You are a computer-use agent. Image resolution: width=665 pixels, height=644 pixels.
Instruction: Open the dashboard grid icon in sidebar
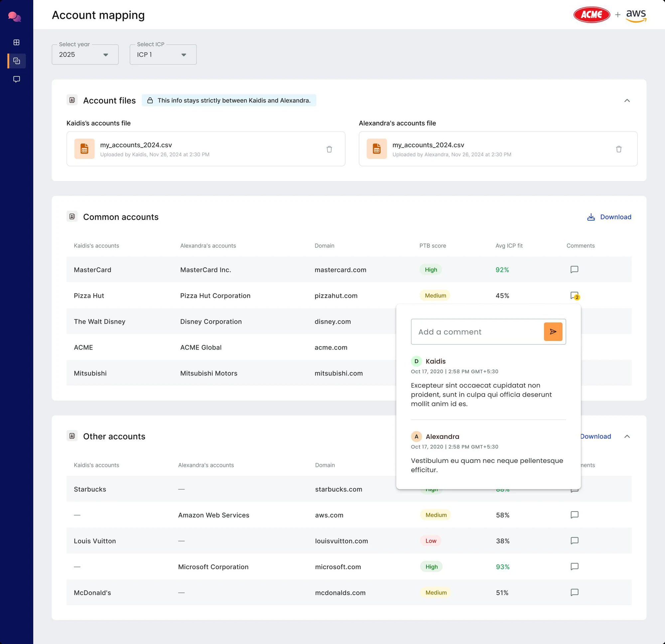[x=16, y=43]
